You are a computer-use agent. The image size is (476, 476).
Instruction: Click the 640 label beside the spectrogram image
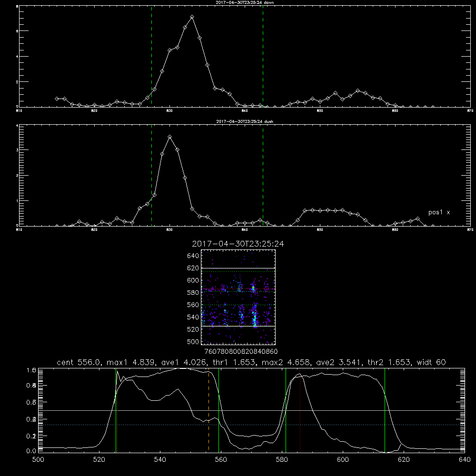pyautogui.click(x=193, y=256)
